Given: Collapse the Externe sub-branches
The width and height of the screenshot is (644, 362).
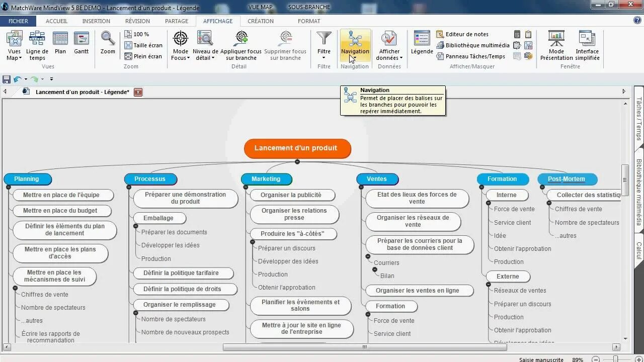Looking at the screenshot, I should coord(489,285).
